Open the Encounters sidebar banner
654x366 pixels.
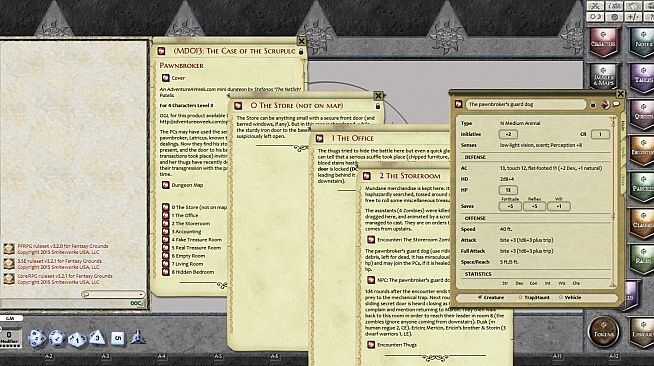(x=642, y=150)
